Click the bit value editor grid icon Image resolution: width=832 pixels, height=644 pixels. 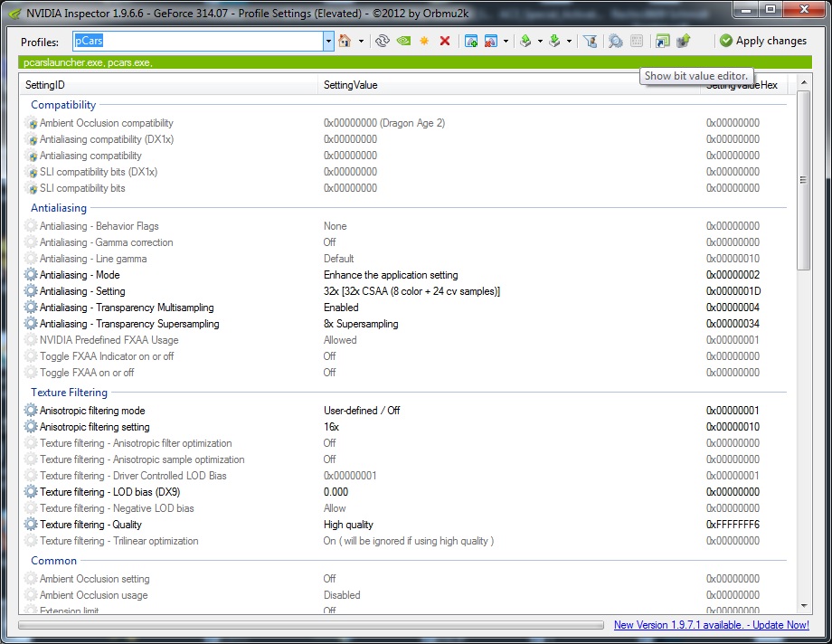[637, 41]
